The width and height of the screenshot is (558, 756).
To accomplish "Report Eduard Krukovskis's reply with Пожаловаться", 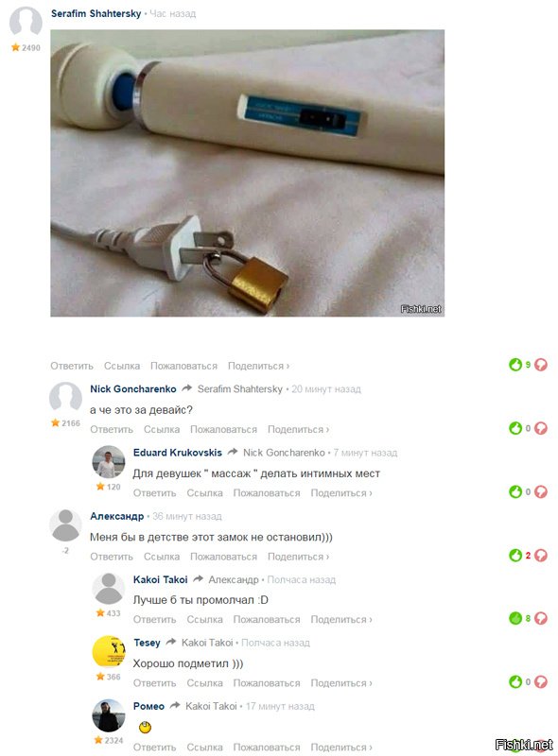I will click(267, 493).
